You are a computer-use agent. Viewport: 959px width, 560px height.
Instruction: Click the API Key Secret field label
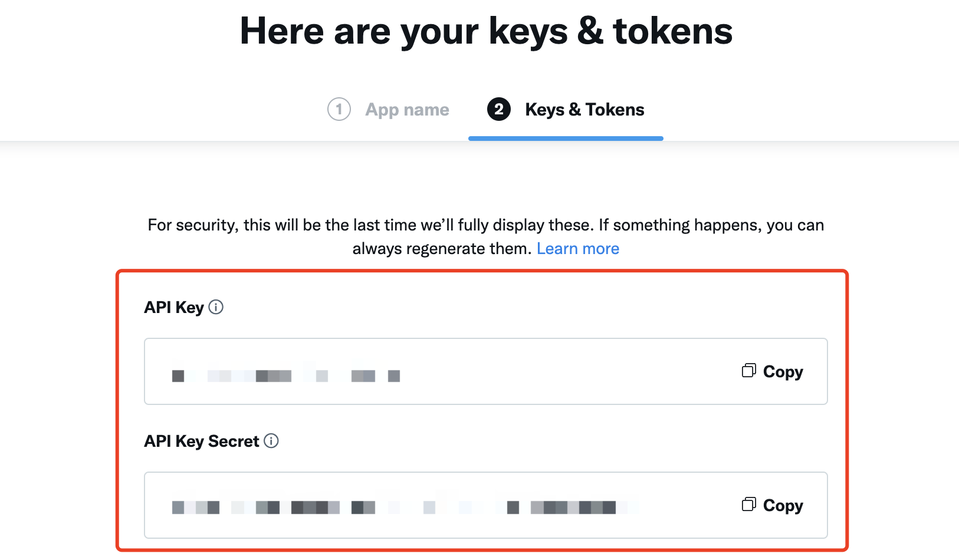click(202, 442)
